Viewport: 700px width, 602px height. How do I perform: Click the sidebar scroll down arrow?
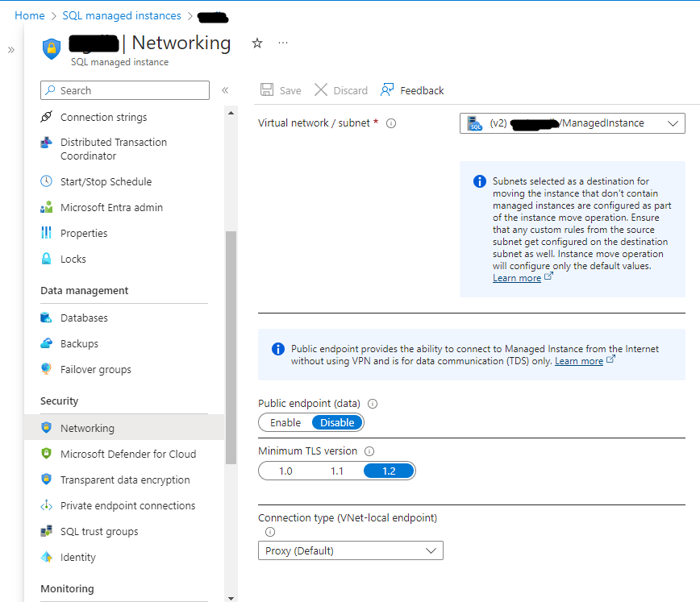(231, 599)
